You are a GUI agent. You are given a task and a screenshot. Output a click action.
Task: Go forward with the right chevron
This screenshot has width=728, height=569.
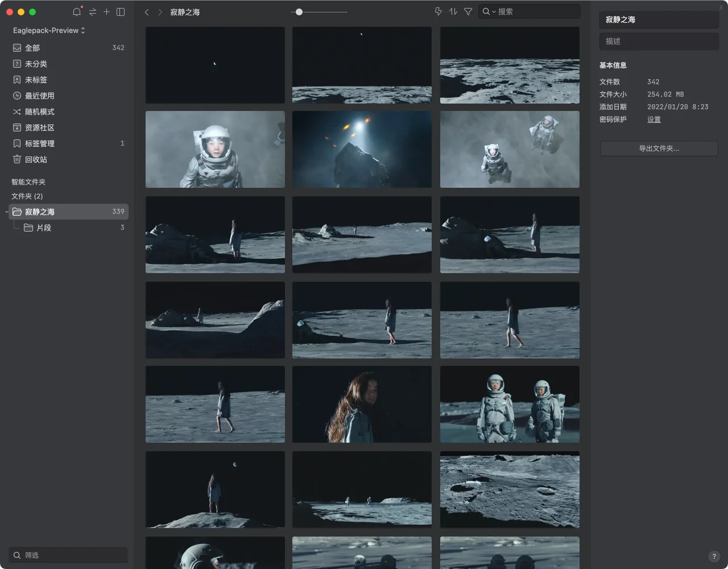160,12
